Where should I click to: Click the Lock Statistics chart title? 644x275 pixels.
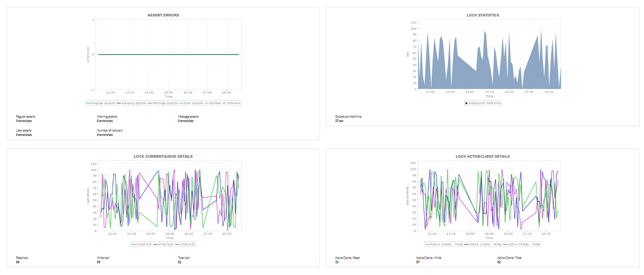click(x=483, y=15)
